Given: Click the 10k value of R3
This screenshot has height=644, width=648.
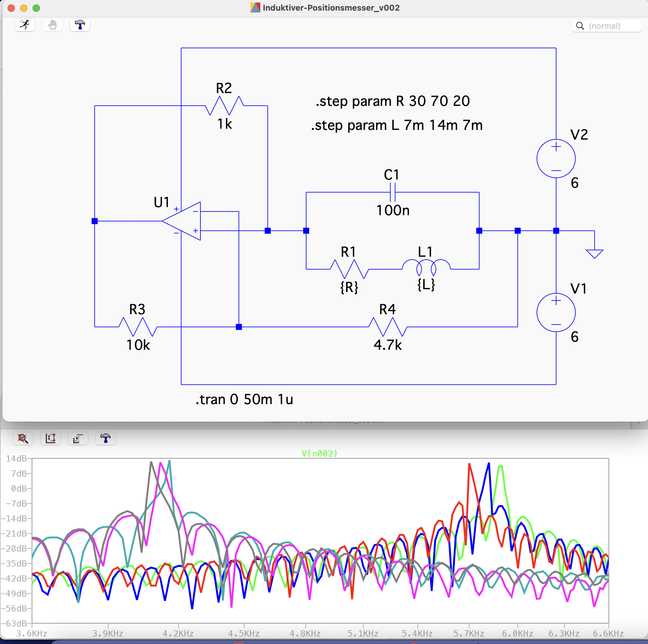Looking at the screenshot, I should click(x=138, y=345).
